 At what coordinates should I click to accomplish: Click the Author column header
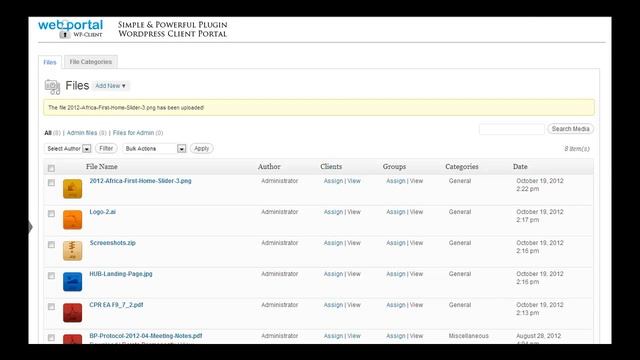tap(269, 167)
